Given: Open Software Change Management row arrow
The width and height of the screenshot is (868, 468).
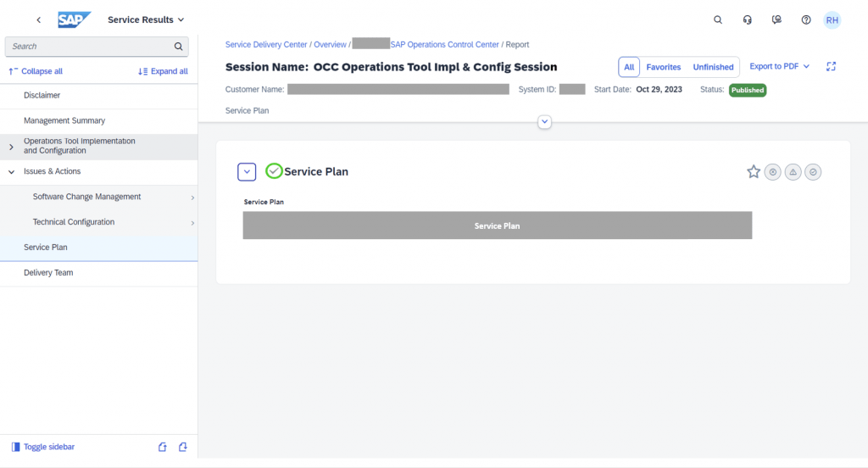Looking at the screenshot, I should point(192,198).
